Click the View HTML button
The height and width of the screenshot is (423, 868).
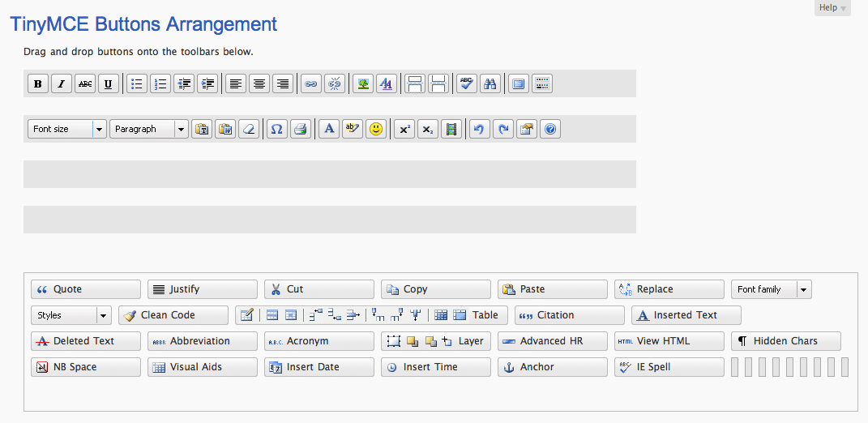(x=669, y=341)
